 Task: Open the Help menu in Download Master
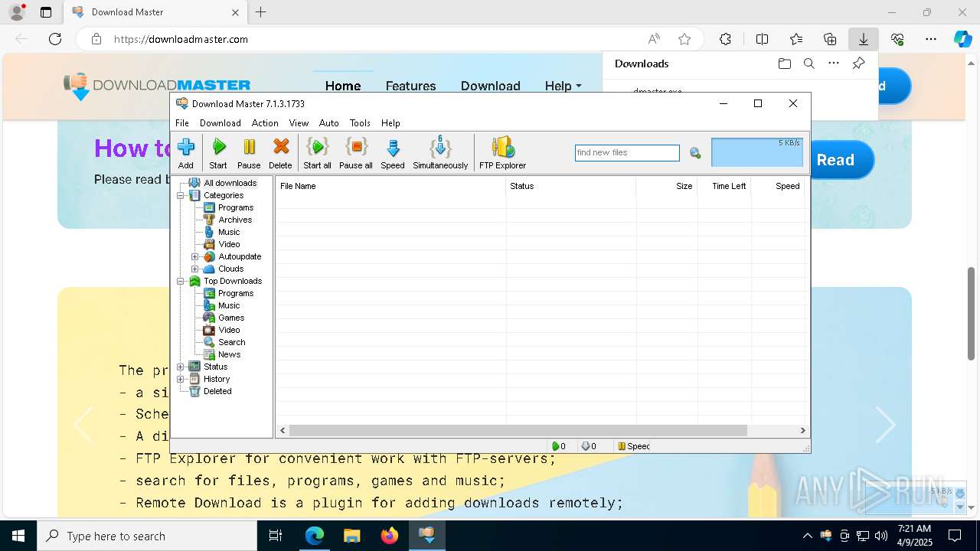[x=390, y=122]
